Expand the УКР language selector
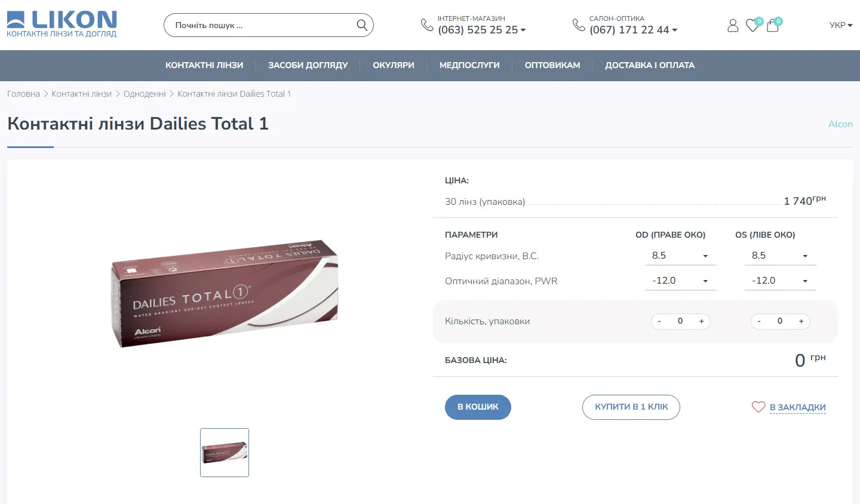Viewport: 860px width, 504px height. pos(841,25)
